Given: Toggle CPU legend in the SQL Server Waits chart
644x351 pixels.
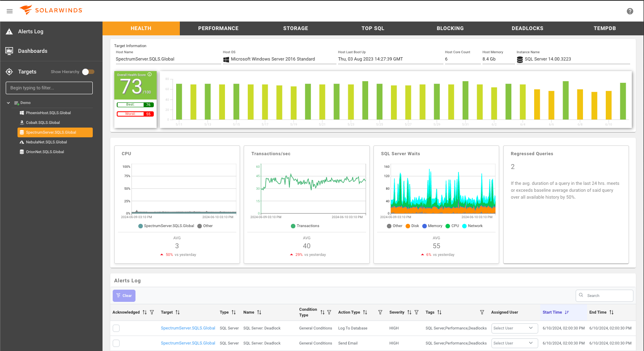Looking at the screenshot, I should [x=452, y=226].
